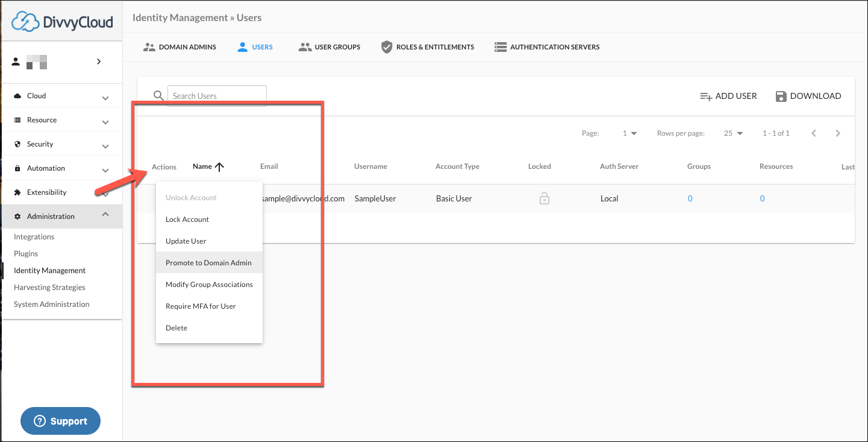The width and height of the screenshot is (868, 442).
Task: Open Plugins under Administration
Action: point(26,254)
